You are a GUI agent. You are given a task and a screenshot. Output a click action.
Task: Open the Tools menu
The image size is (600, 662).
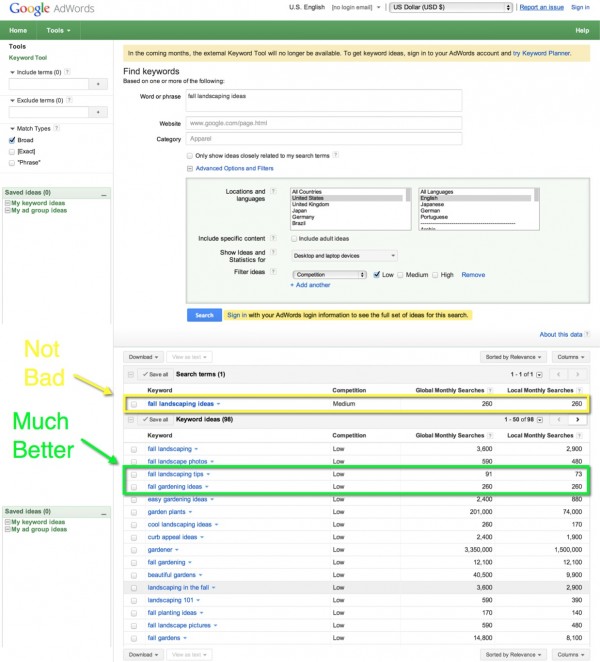[58, 30]
